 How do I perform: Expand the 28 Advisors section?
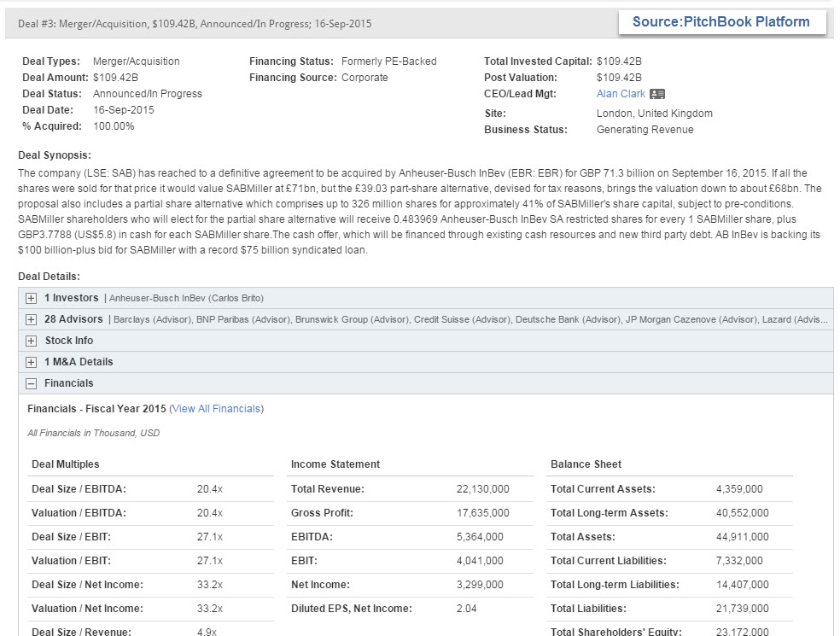pyautogui.click(x=31, y=320)
